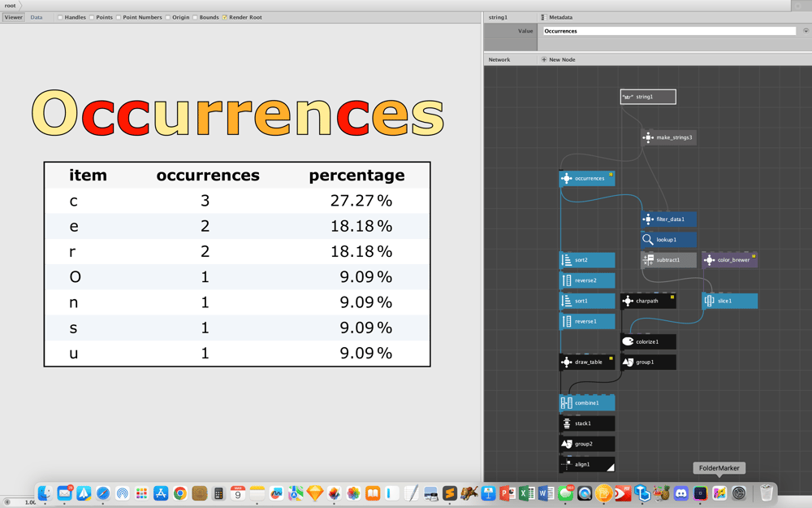Select the combine1 node
Screen dimensions: 812x508
[x=587, y=403]
